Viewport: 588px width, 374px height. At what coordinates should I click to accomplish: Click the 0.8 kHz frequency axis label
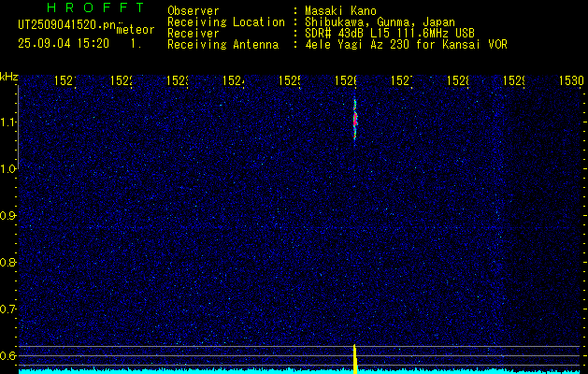(9, 262)
